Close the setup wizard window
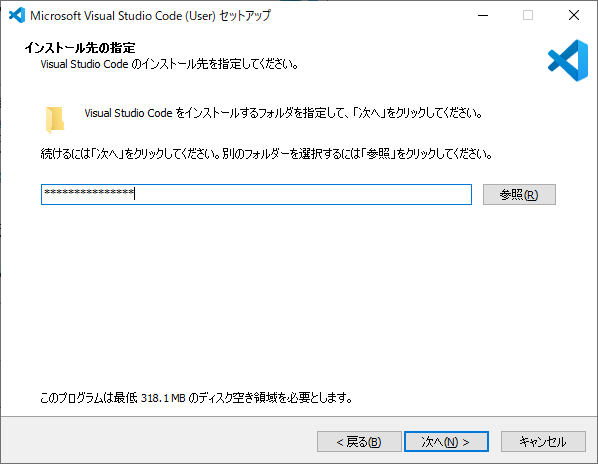598x464 pixels. pyautogui.click(x=574, y=15)
